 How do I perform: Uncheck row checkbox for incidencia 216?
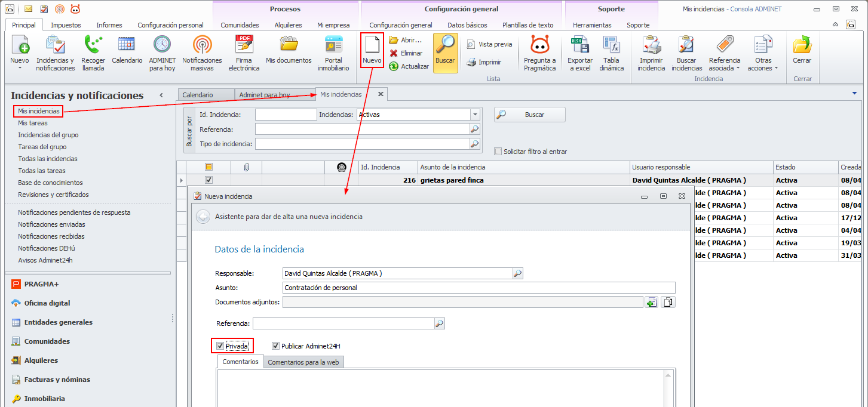[208, 180]
